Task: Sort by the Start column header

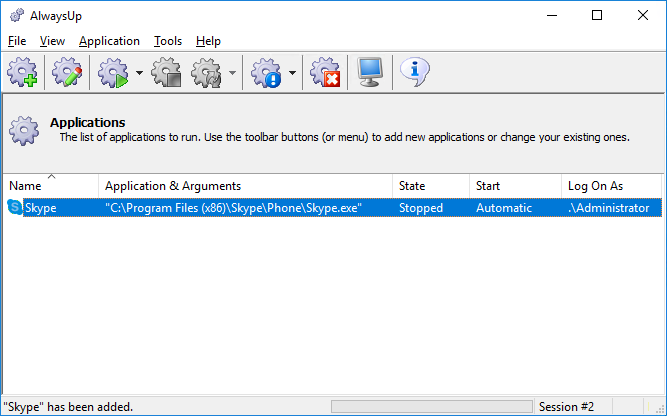Action: (x=515, y=186)
